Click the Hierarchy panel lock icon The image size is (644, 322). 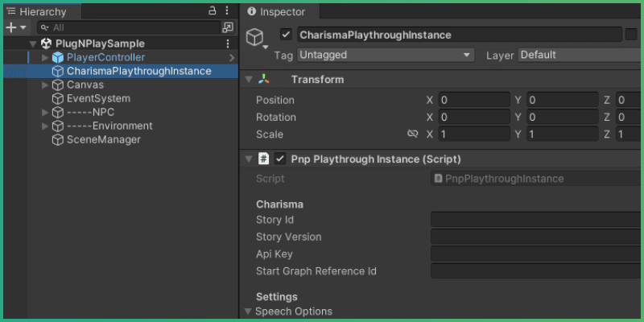(213, 11)
